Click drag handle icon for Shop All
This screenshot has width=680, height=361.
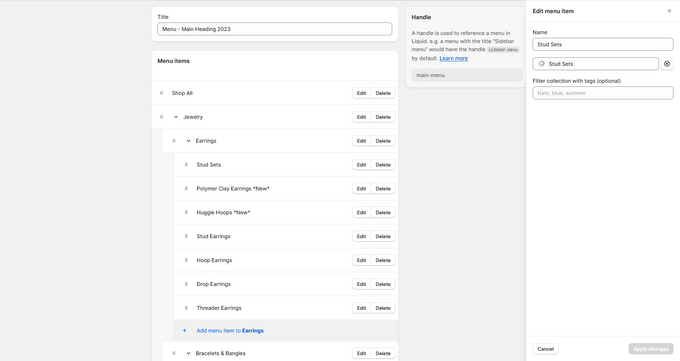click(x=161, y=93)
